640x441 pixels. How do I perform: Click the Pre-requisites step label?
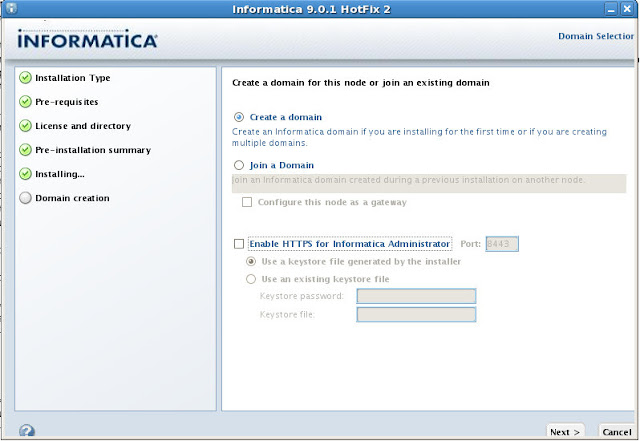(67, 102)
